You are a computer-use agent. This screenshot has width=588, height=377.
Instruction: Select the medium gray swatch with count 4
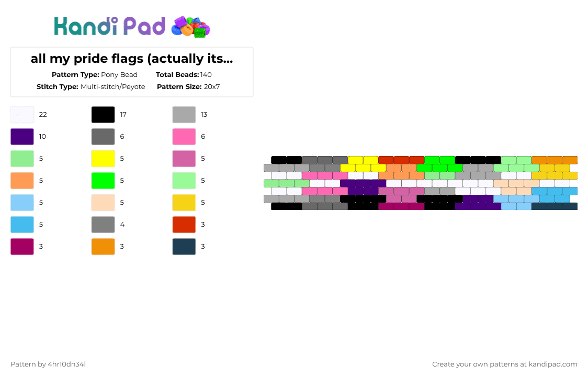[103, 225]
